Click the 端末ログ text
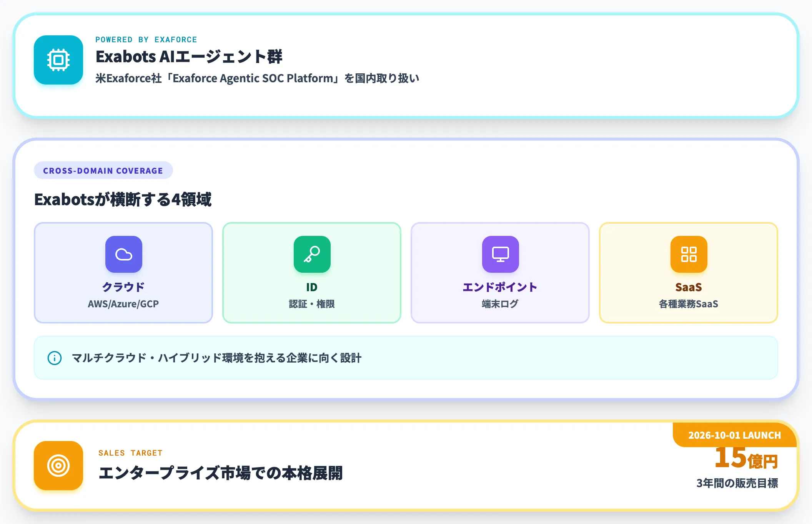Viewport: 812px width, 524px height. 500,304
